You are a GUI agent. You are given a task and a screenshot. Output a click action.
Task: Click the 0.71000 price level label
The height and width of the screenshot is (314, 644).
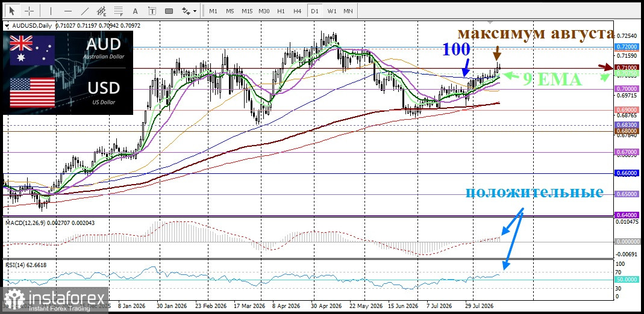click(627, 67)
